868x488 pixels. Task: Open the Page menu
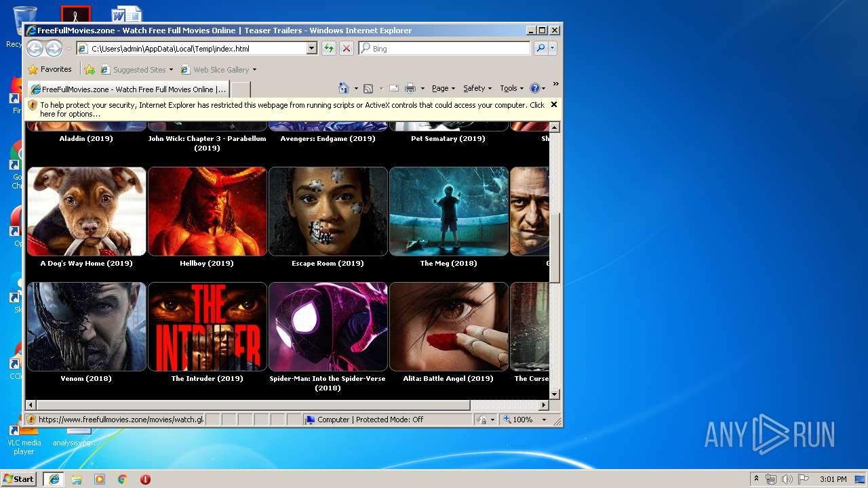pos(443,88)
